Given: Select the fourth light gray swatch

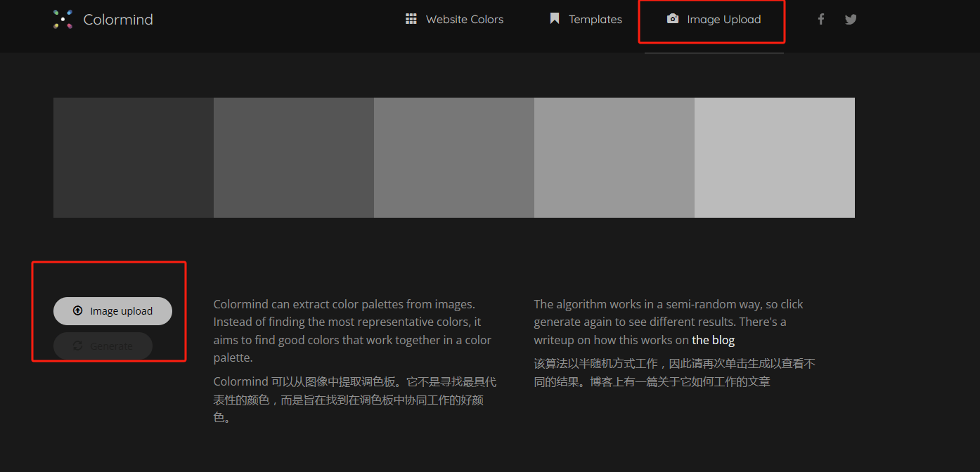Looking at the screenshot, I should (x=614, y=157).
